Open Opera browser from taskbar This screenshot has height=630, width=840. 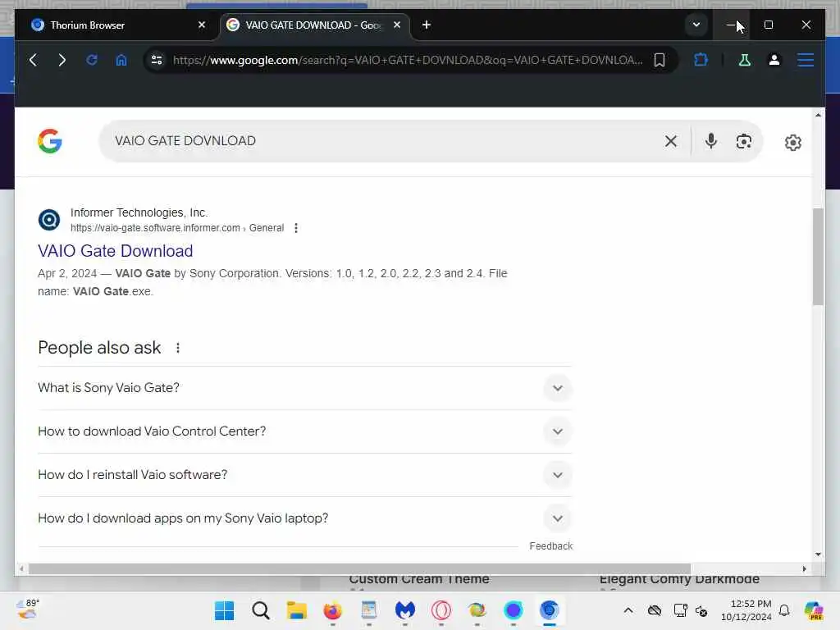point(441,610)
